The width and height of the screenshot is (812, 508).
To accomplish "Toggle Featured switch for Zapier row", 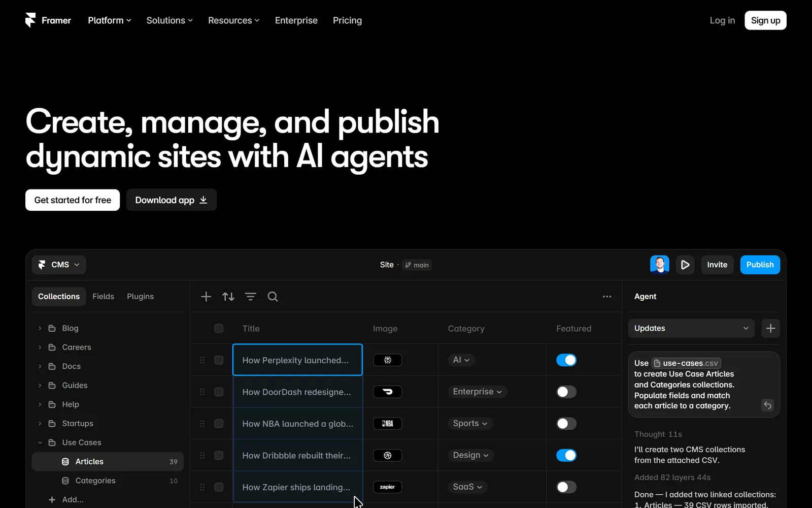I will (566, 487).
